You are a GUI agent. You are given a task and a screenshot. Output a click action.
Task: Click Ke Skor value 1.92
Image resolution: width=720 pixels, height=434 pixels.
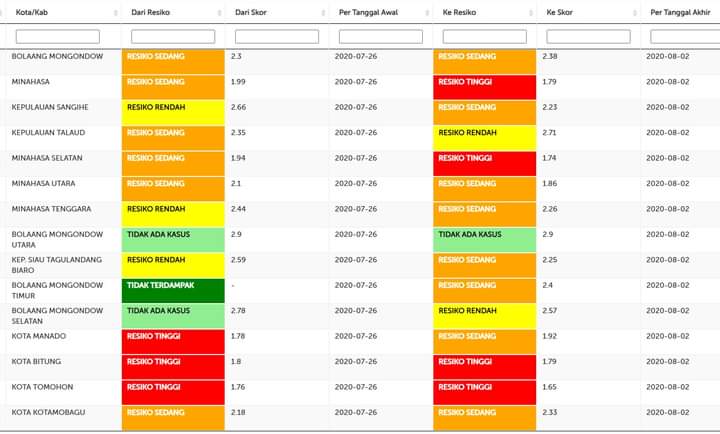[x=549, y=336]
